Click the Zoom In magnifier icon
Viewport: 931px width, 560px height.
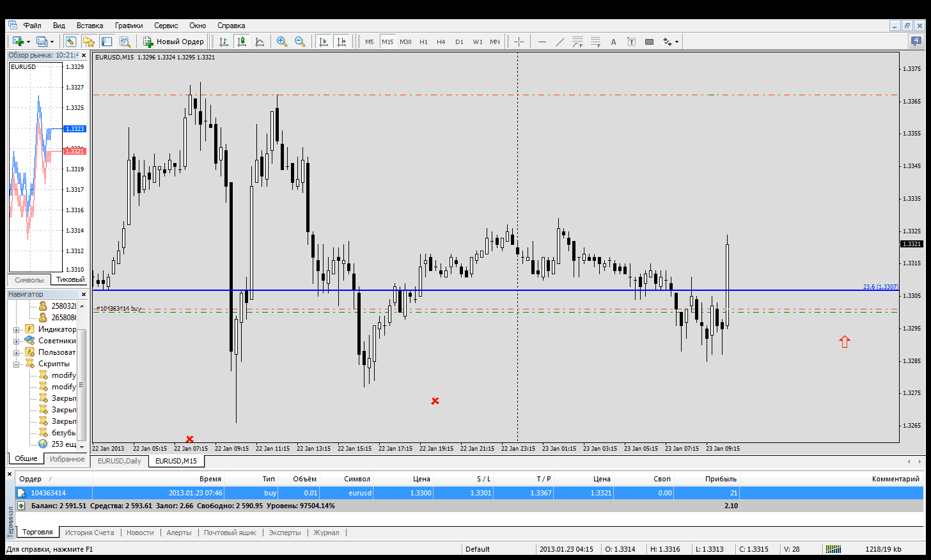(281, 42)
